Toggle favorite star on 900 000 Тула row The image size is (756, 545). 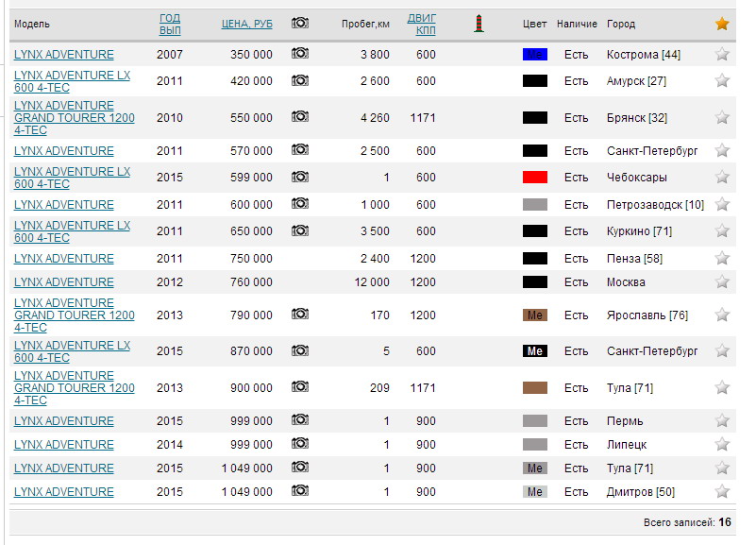pyautogui.click(x=722, y=387)
